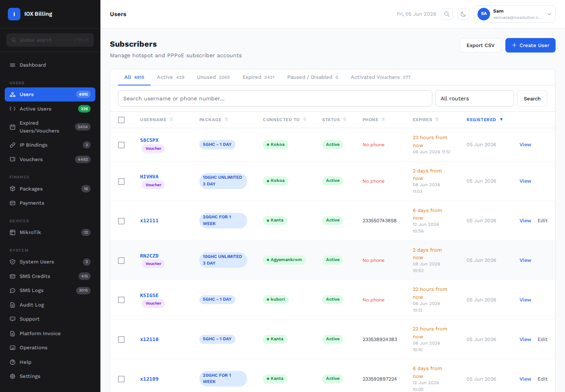The width and height of the screenshot is (565, 392).
Task: Tick the checkbox for x12109
Action: pyautogui.click(x=121, y=379)
